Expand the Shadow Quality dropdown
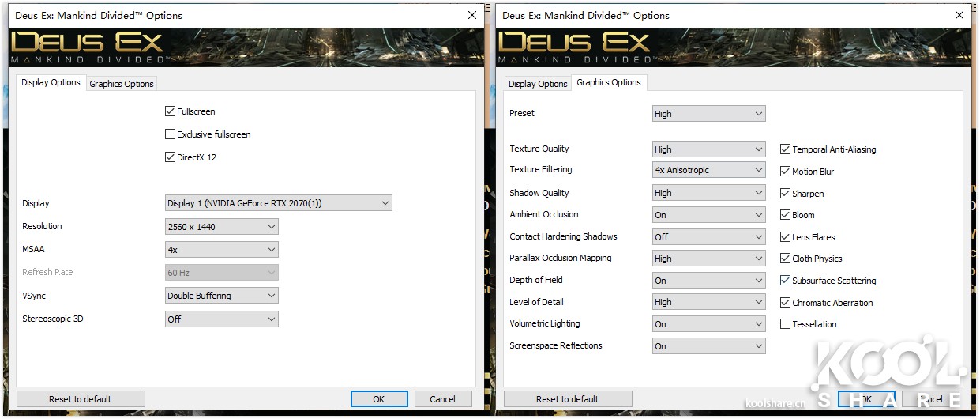 coord(709,192)
